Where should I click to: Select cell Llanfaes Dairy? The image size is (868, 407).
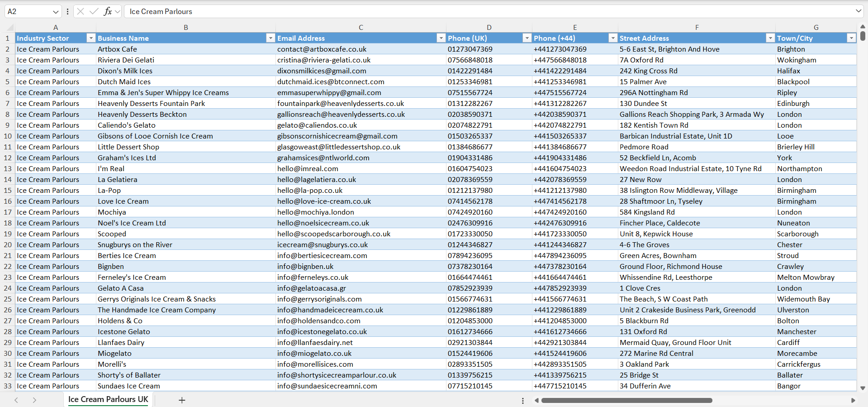coord(186,342)
